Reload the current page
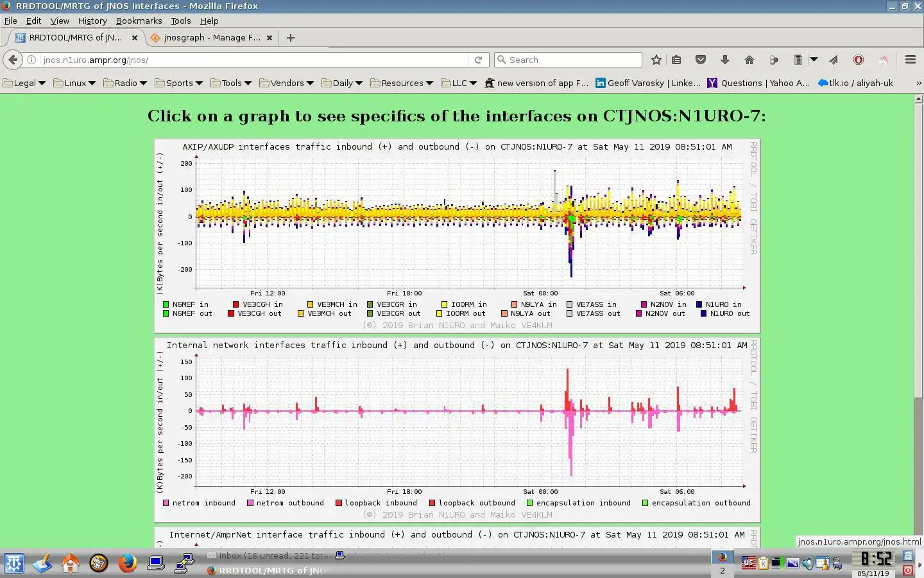Image resolution: width=924 pixels, height=578 pixels. (x=478, y=60)
